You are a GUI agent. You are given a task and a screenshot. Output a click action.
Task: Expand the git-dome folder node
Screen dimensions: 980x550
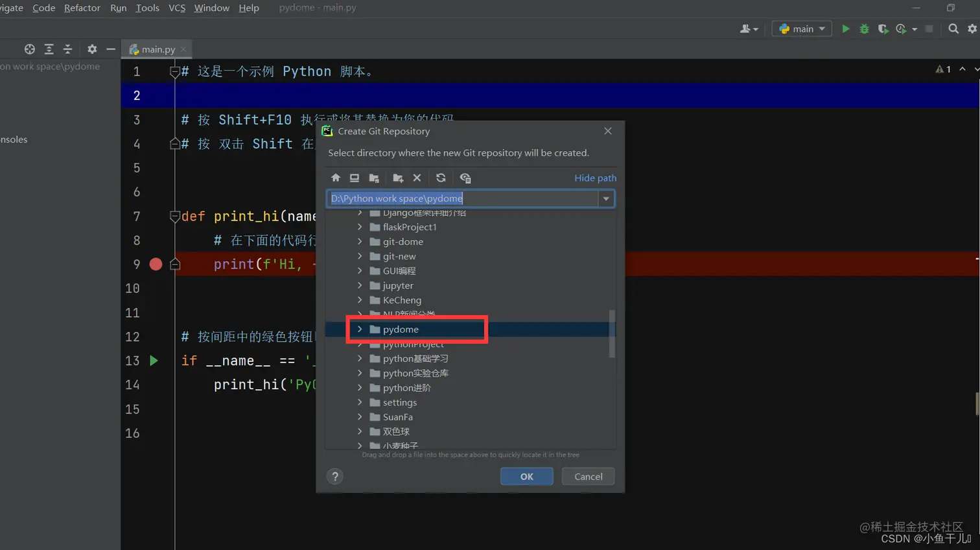pos(360,241)
